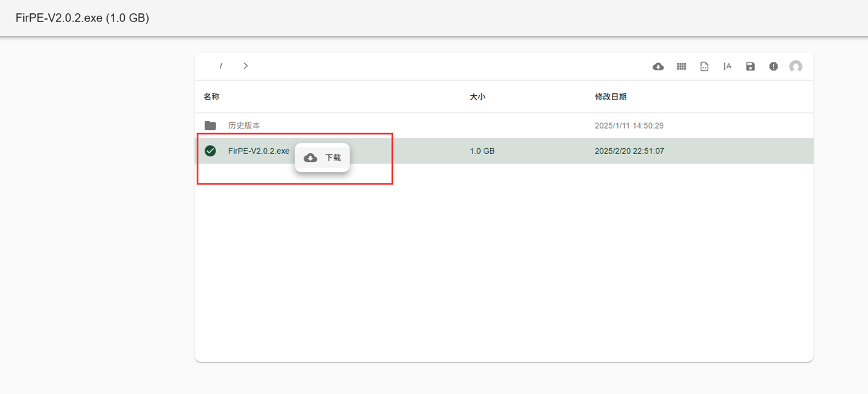868x394 pixels.
Task: Click the floppy disk save icon
Action: pos(750,66)
